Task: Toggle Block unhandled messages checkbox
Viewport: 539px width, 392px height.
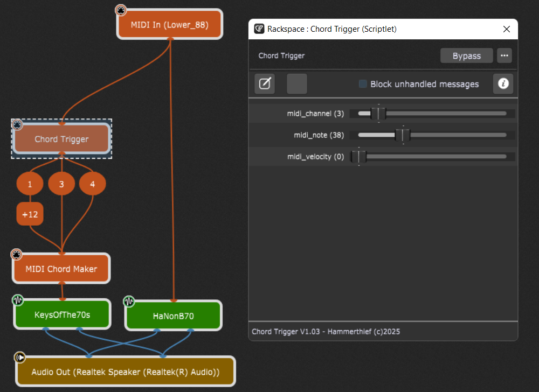Action: (363, 84)
